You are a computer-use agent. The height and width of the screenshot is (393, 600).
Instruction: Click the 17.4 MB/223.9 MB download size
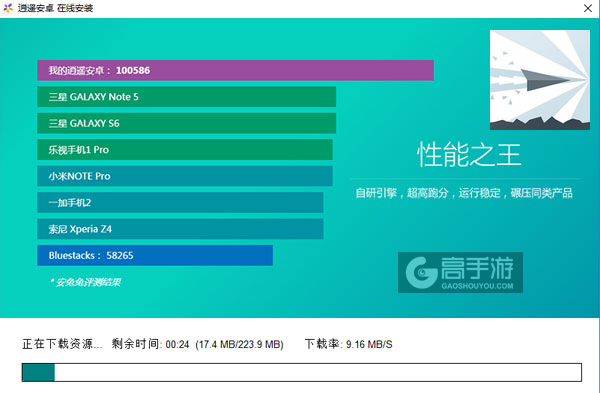239,344
